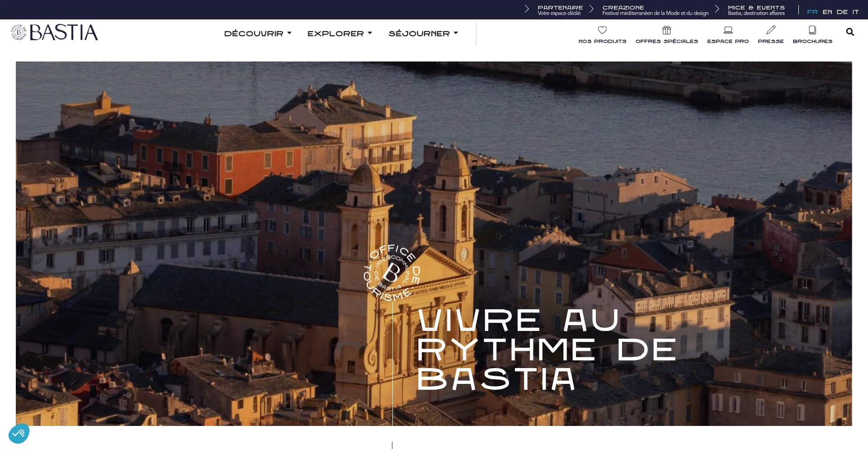Switch the site language to IT

pyautogui.click(x=855, y=12)
